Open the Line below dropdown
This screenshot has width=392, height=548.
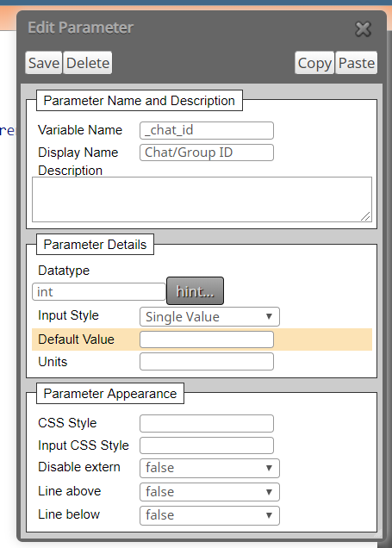[209, 515]
